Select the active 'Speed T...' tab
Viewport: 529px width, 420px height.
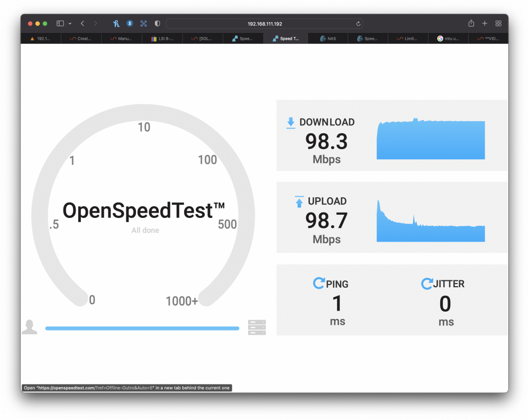286,39
